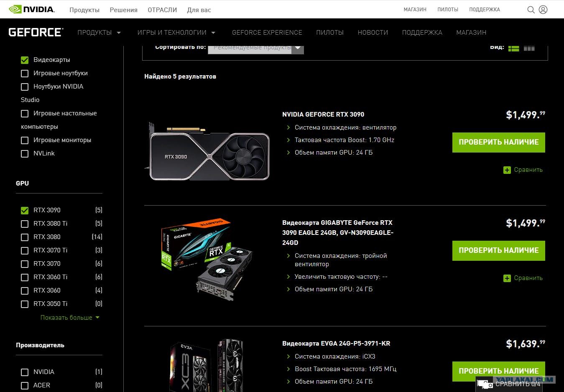This screenshot has height=392, width=564.
Task: Tick the RTX 3060 Ti checkbox
Action: pos(25,277)
